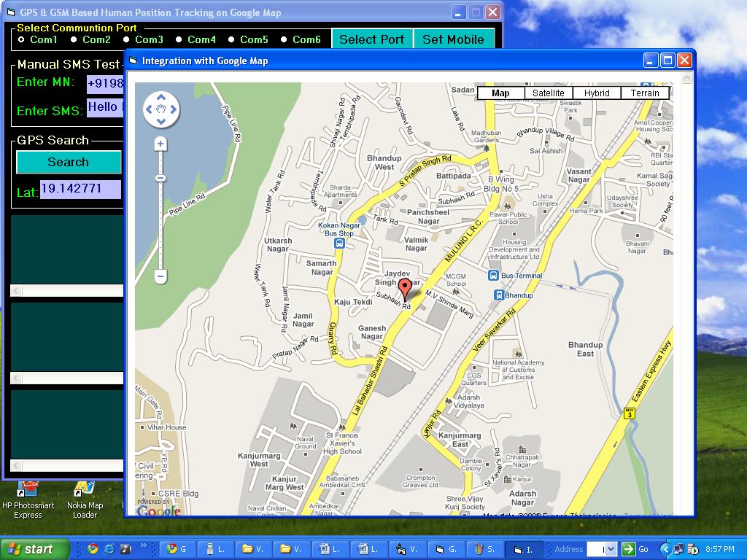Switch to Terrain view tab
Screen dimensions: 747x560
coord(645,93)
